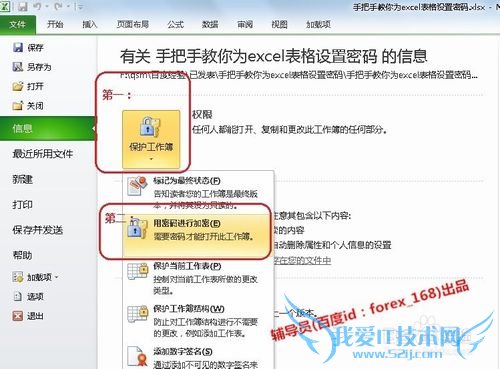Choose 添加数字签名(S) menu entry
Viewport: 500px width, 369px height.
tap(198, 357)
